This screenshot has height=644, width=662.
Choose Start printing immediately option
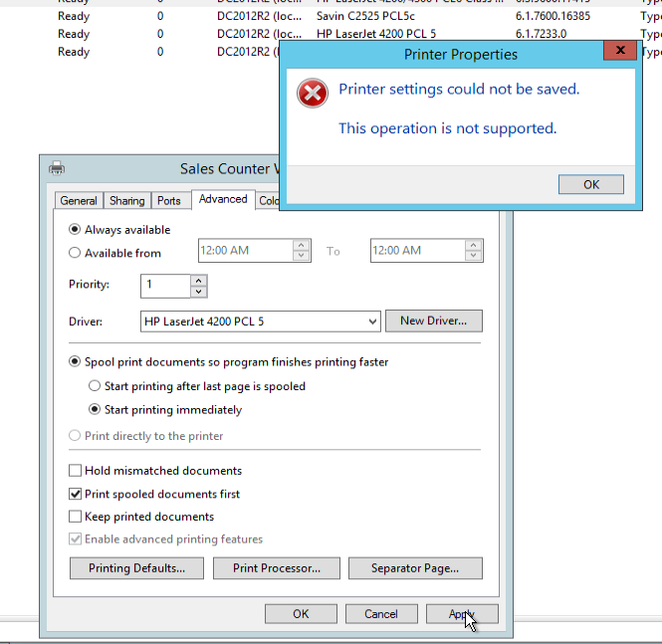pyautogui.click(x=95, y=409)
